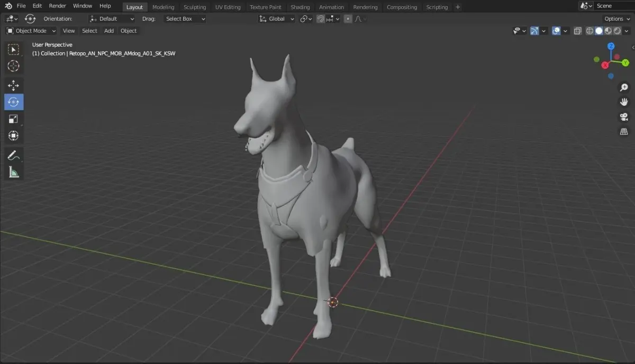Image resolution: width=635 pixels, height=364 pixels.
Task: Click the red X axis gizmo ball
Action: [x=605, y=65]
